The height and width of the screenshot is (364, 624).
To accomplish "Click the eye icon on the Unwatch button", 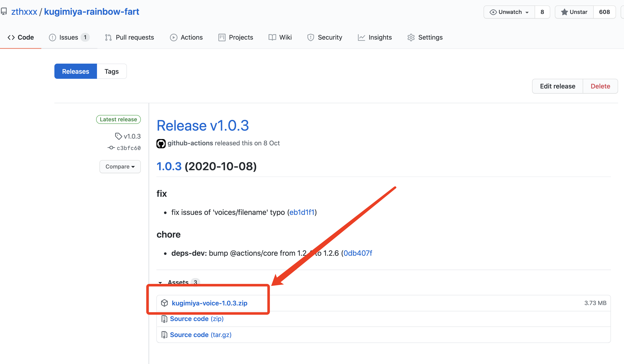I will [493, 12].
